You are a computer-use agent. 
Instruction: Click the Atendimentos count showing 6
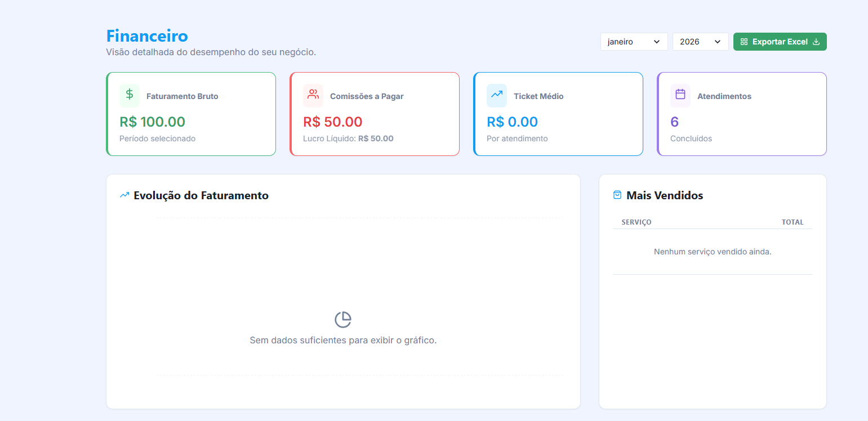pyautogui.click(x=674, y=122)
